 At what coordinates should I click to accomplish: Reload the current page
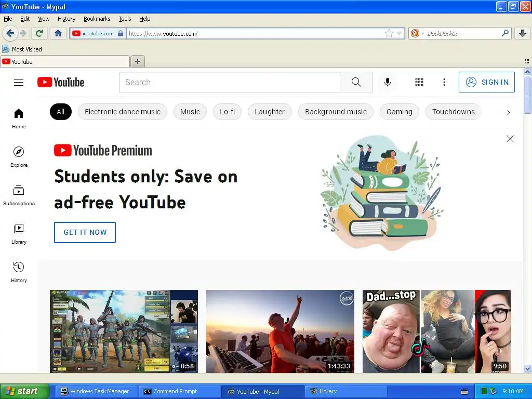[39, 33]
